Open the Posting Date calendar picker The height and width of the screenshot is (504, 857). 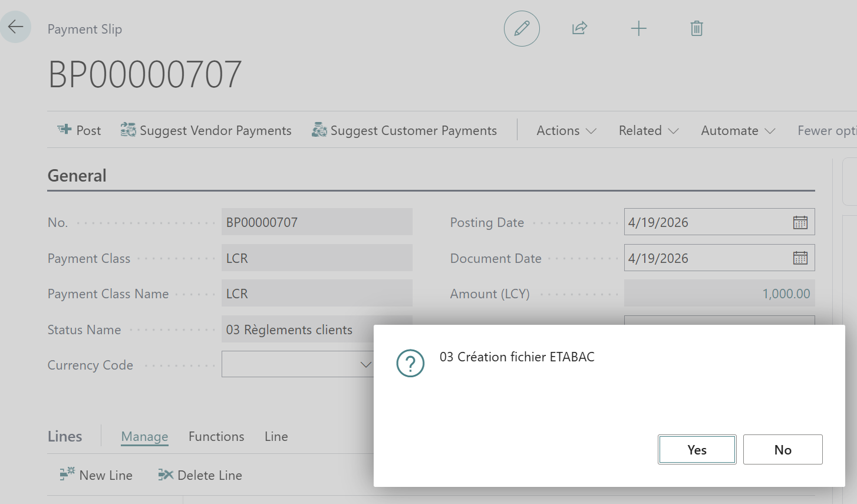pos(800,222)
